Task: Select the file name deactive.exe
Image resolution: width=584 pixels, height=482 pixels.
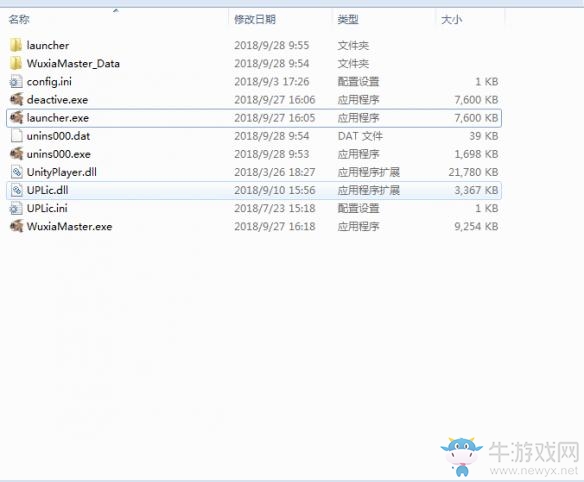Action: [x=57, y=100]
